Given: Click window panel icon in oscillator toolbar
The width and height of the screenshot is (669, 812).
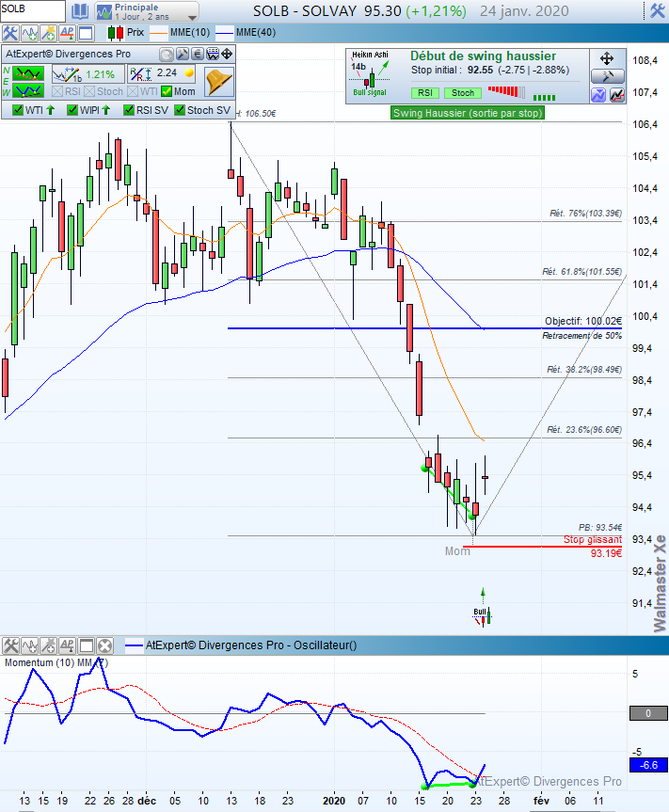Looking at the screenshot, I should click(86, 645).
